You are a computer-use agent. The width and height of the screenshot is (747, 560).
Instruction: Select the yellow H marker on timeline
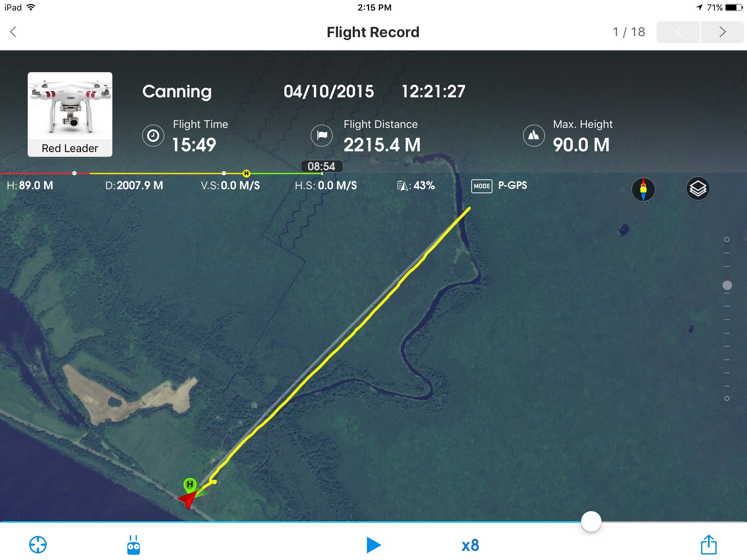(x=246, y=174)
